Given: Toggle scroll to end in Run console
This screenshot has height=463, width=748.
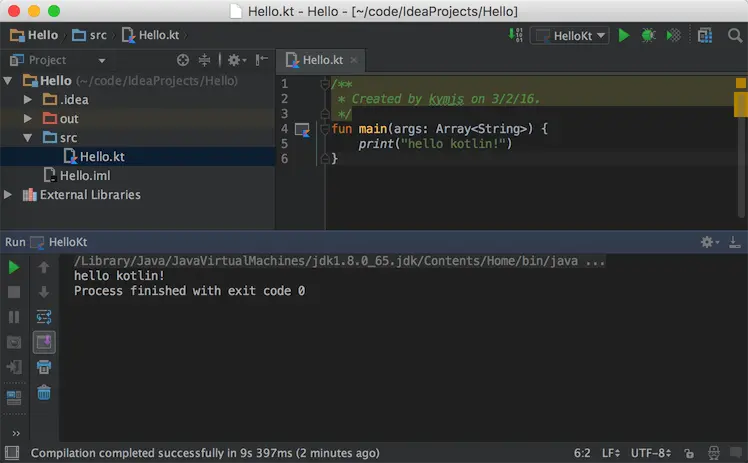Looking at the screenshot, I should (44, 342).
